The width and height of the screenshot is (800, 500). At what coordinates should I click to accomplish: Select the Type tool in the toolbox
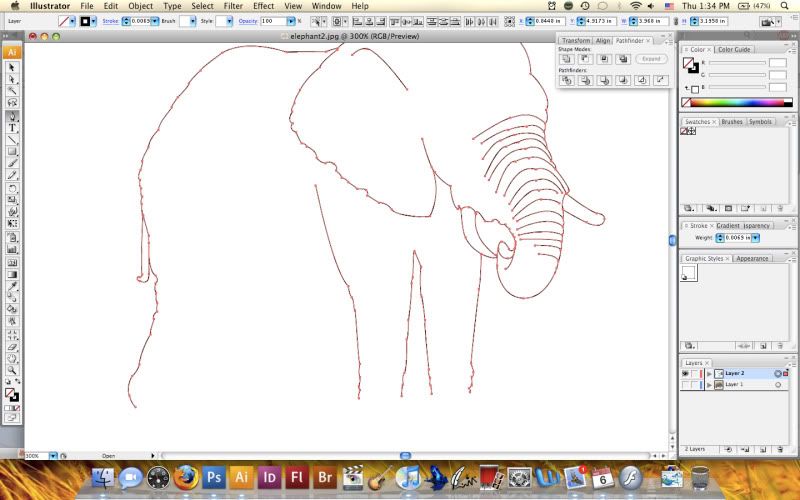tap(13, 128)
